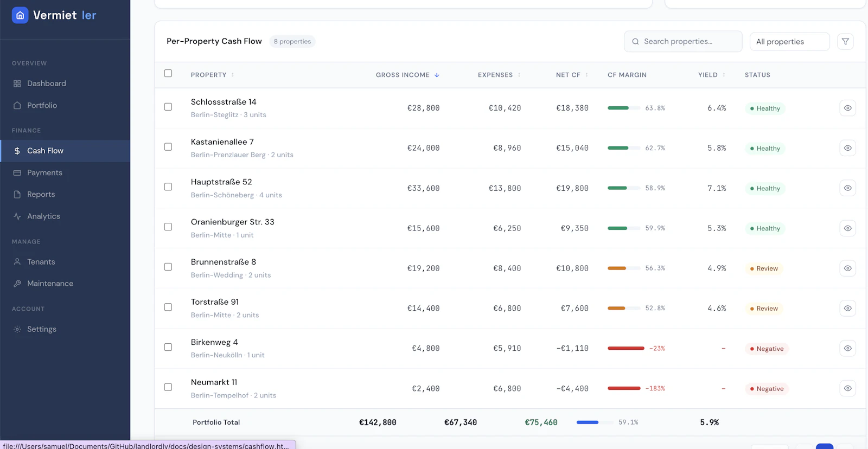Open the filter funnel icon button
This screenshot has width=868, height=449.
tap(845, 42)
